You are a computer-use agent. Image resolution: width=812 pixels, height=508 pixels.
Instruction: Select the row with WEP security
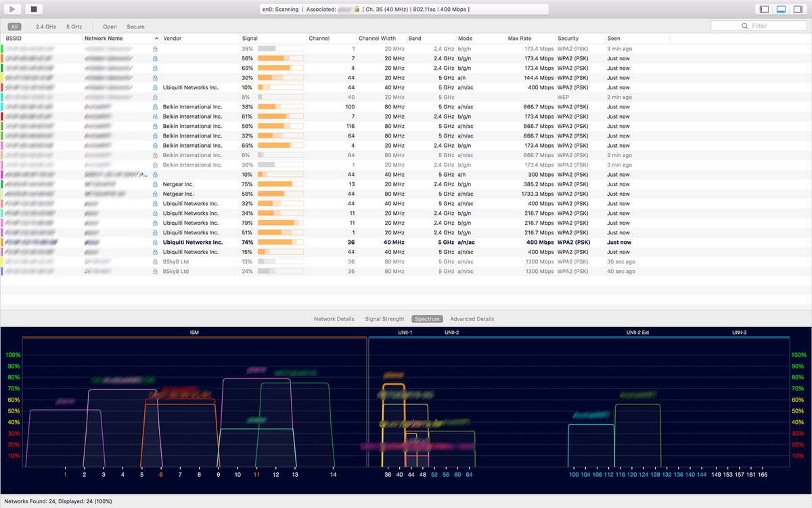(406, 97)
